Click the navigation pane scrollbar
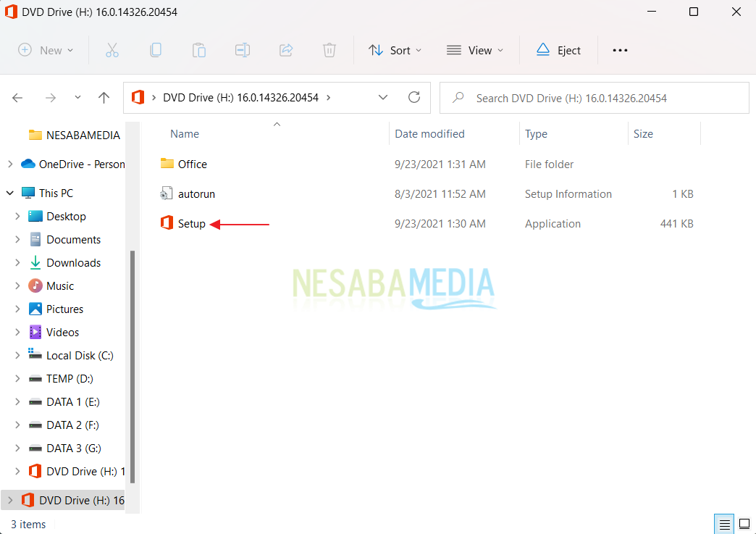 [x=133, y=367]
